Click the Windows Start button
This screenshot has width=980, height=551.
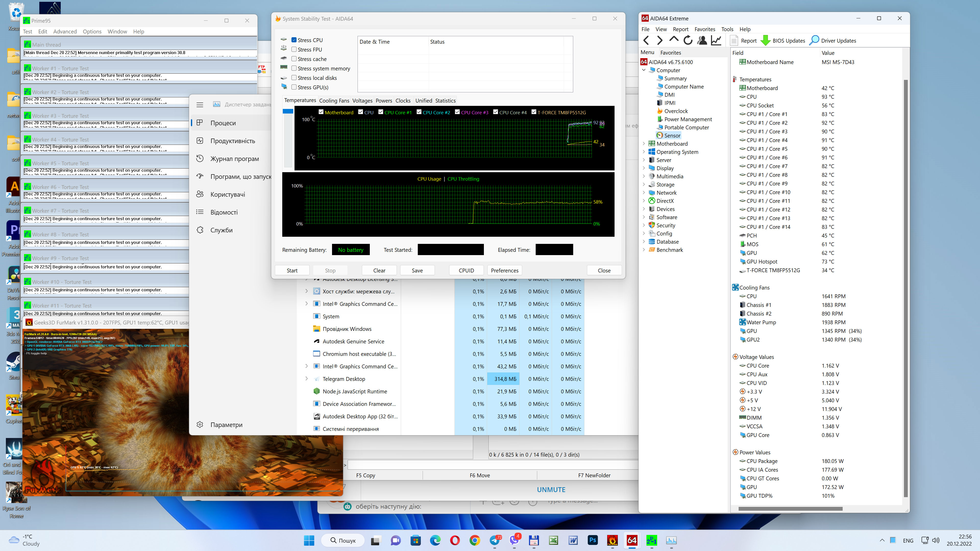(x=309, y=540)
